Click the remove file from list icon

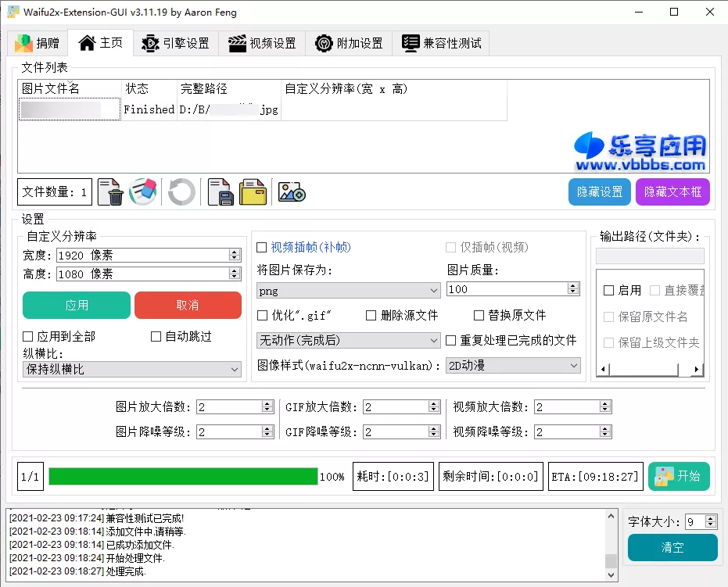pos(109,191)
